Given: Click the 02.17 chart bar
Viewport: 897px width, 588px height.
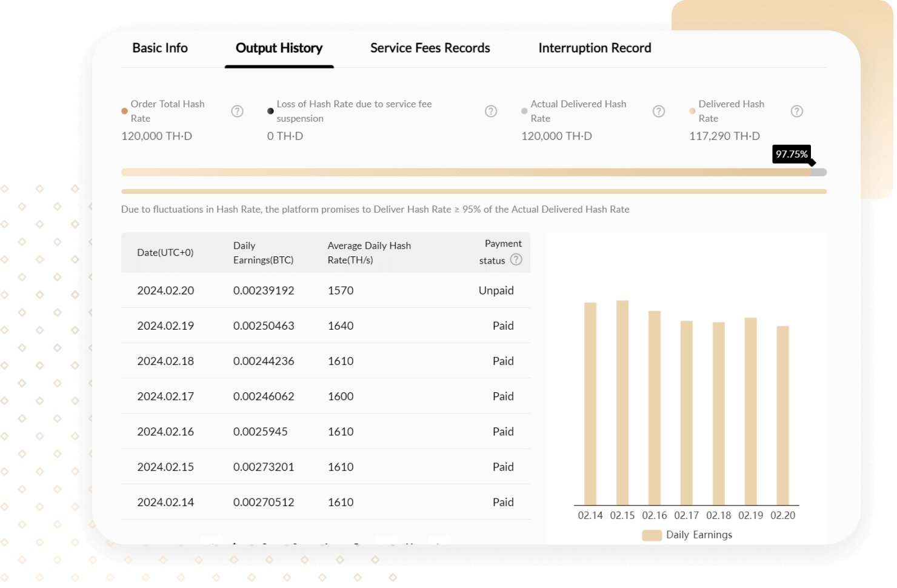Looking at the screenshot, I should (687, 413).
